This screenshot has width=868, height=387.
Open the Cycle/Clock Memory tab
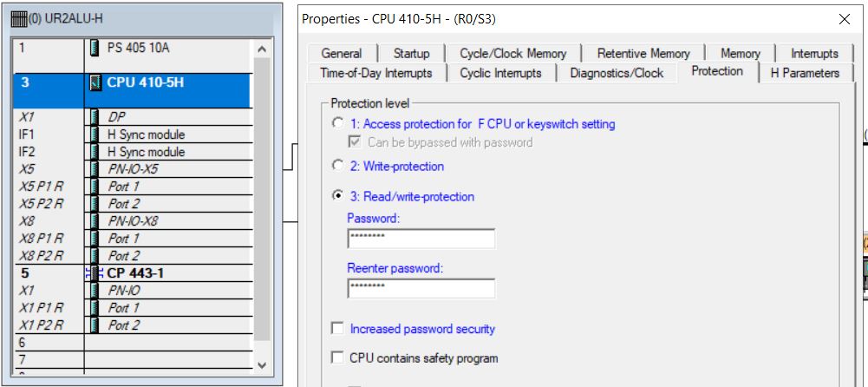512,54
